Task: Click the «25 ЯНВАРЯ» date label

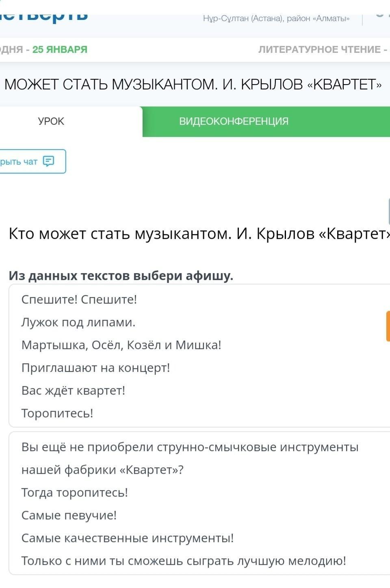Action: (60, 50)
